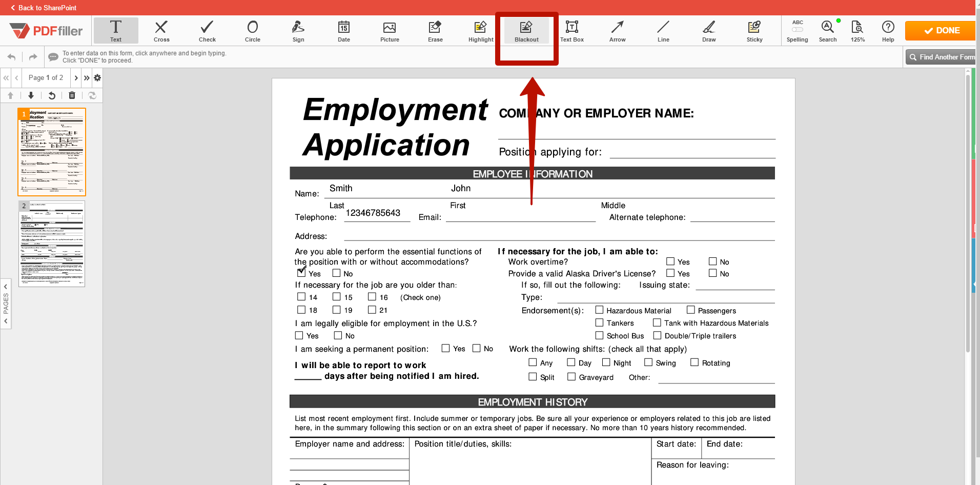Click the Address input line
The width and height of the screenshot is (980, 485).
[x=559, y=235]
